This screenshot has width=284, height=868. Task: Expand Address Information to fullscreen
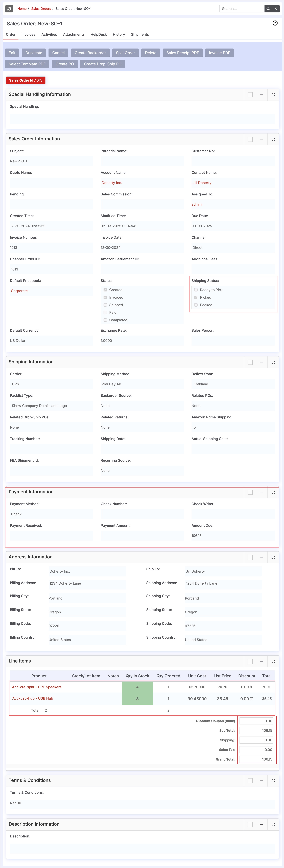(x=273, y=557)
